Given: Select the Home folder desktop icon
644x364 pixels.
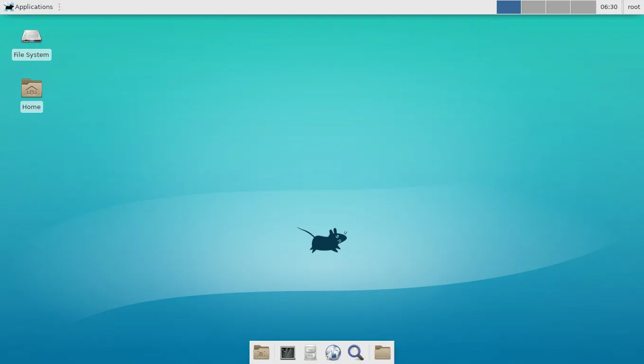Looking at the screenshot, I should click(x=32, y=89).
